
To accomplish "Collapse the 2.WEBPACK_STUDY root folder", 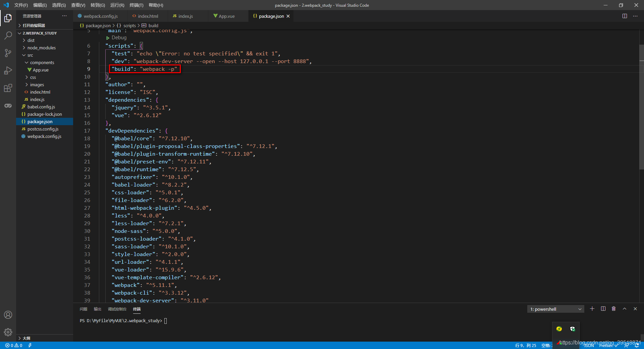I will tap(45, 33).
